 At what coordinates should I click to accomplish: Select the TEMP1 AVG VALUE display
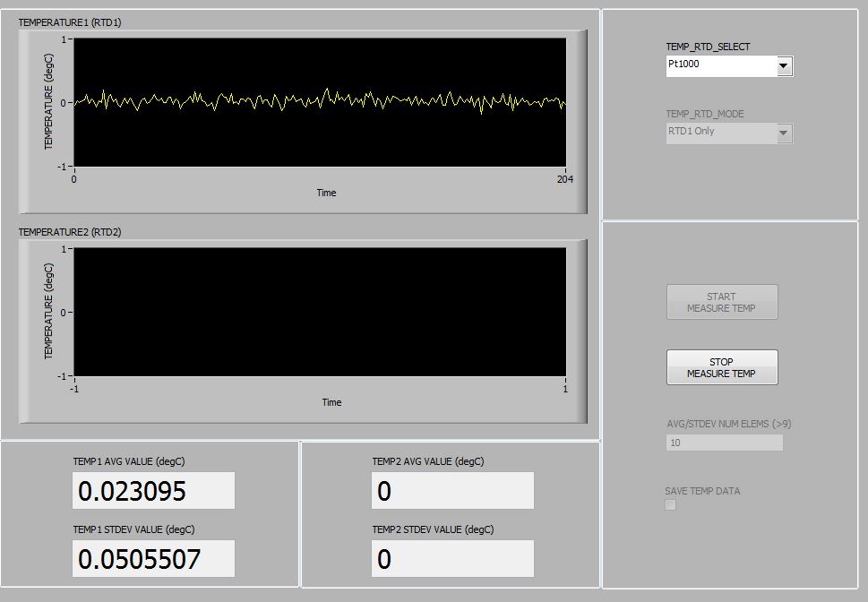click(152, 490)
